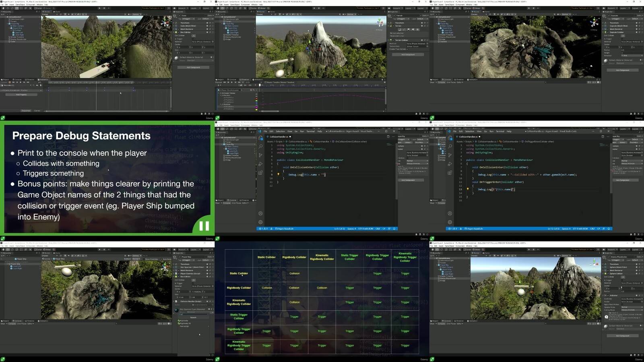The height and width of the screenshot is (362, 644).
Task: Open Gizmos dropdown in the Player Ship prefab scene
Action: pos(136,256)
